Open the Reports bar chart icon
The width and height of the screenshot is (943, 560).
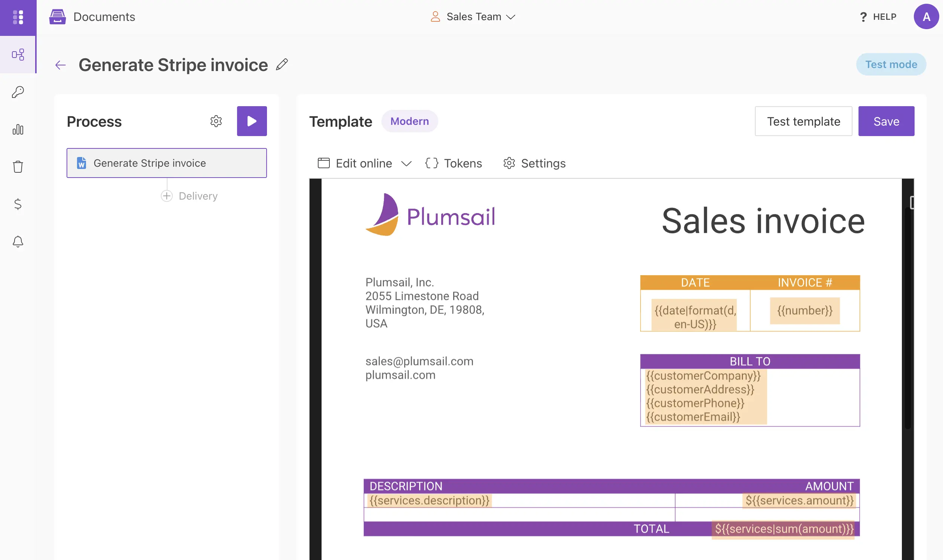tap(18, 129)
